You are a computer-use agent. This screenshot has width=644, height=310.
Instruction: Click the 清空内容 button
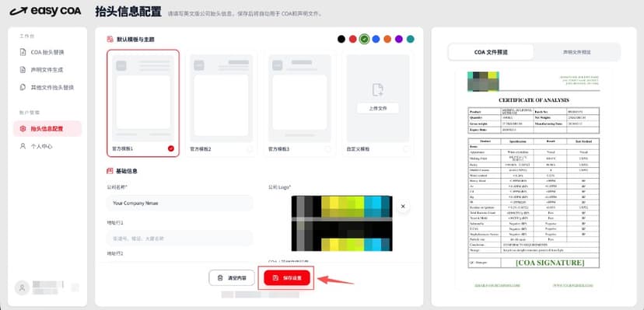click(x=232, y=278)
